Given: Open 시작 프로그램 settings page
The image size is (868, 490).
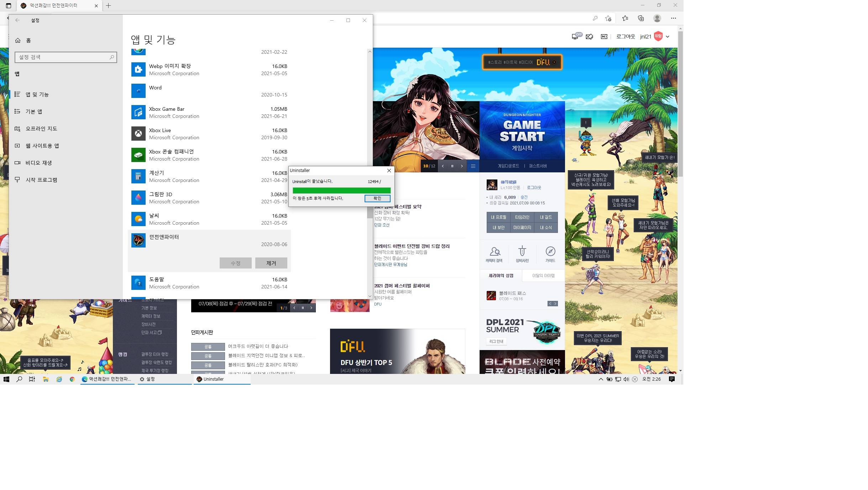Looking at the screenshot, I should coord(66,180).
